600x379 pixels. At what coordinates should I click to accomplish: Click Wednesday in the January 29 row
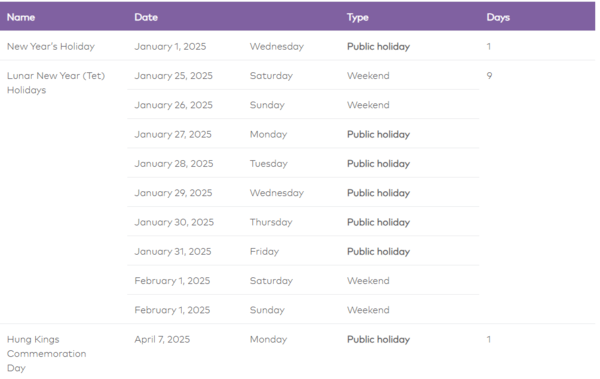click(276, 193)
